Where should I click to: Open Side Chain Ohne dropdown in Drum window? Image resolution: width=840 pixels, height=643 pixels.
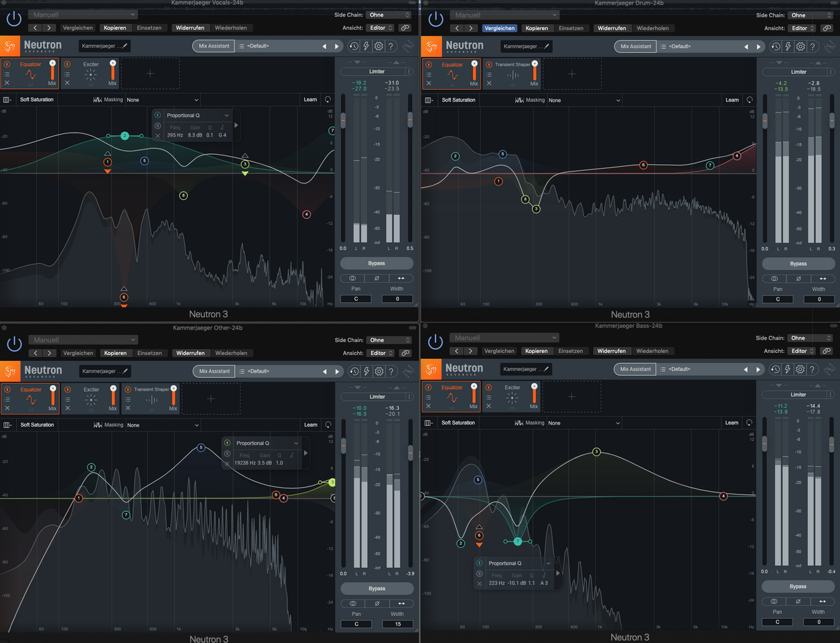click(809, 15)
